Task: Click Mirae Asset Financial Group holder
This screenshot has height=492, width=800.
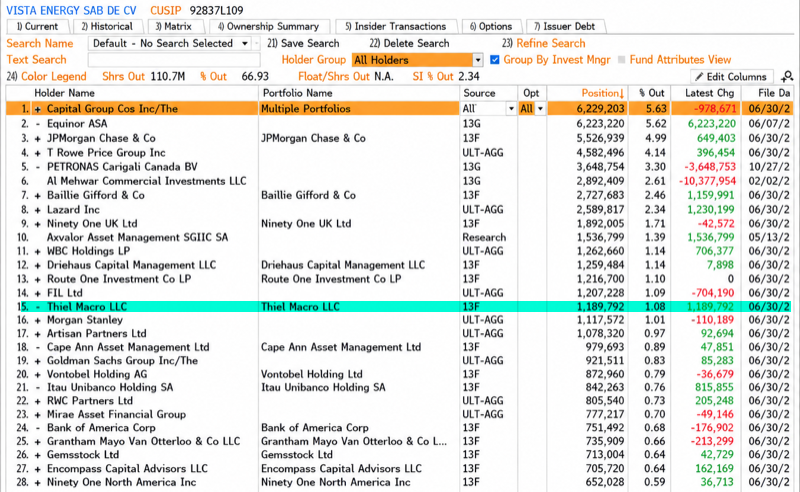Action: point(116,414)
